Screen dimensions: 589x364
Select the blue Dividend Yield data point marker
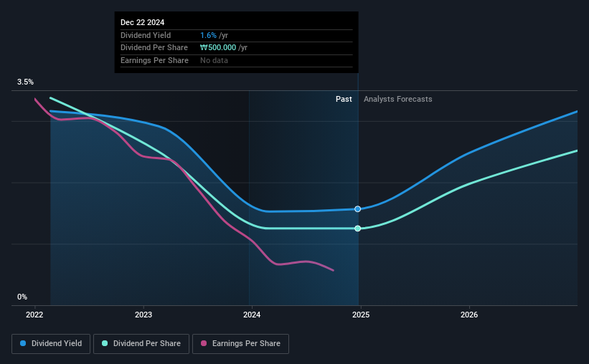(357, 209)
